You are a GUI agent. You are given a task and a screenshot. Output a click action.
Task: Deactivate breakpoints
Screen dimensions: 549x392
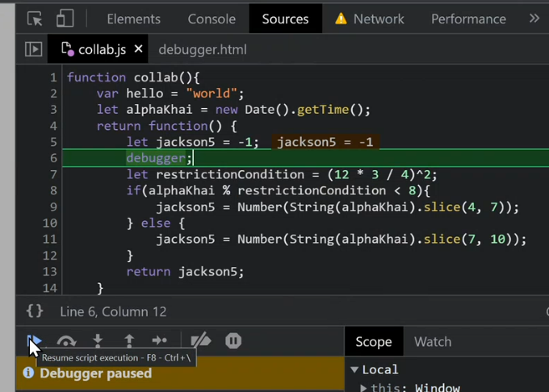click(x=200, y=340)
